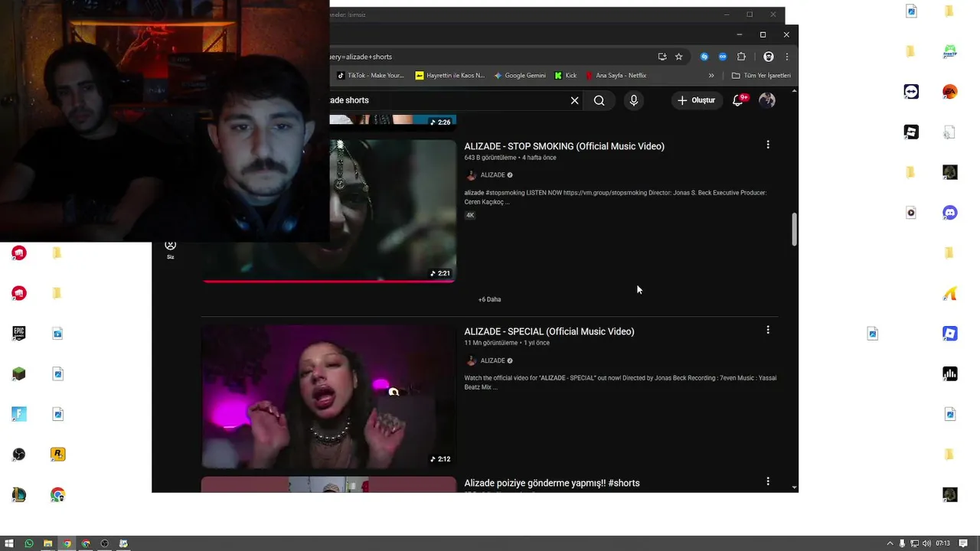Open the YouTube account avatar menu
Screen dimensions: 980x551
[767, 100]
